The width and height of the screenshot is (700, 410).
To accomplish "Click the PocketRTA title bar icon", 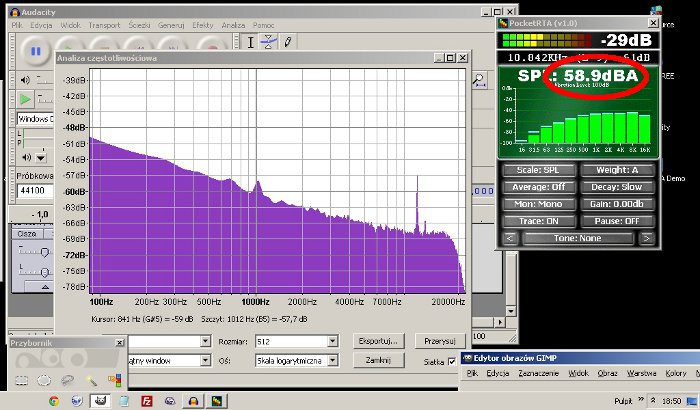I will 503,23.
